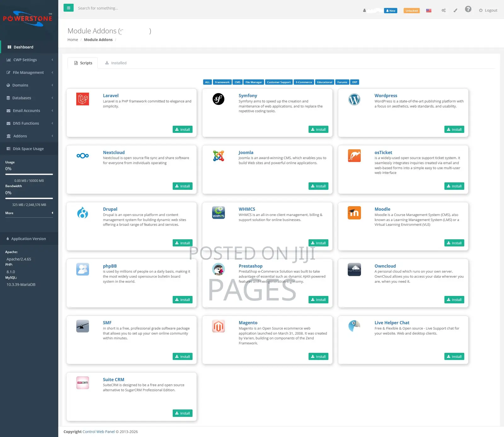
Task: Click the Laravel logo icon
Action: pyautogui.click(x=83, y=99)
